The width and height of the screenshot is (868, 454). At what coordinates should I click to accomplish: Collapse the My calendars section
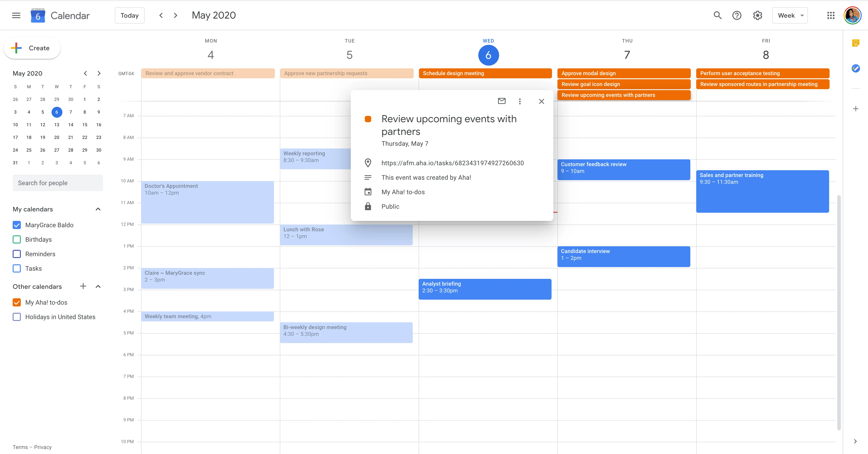point(98,209)
